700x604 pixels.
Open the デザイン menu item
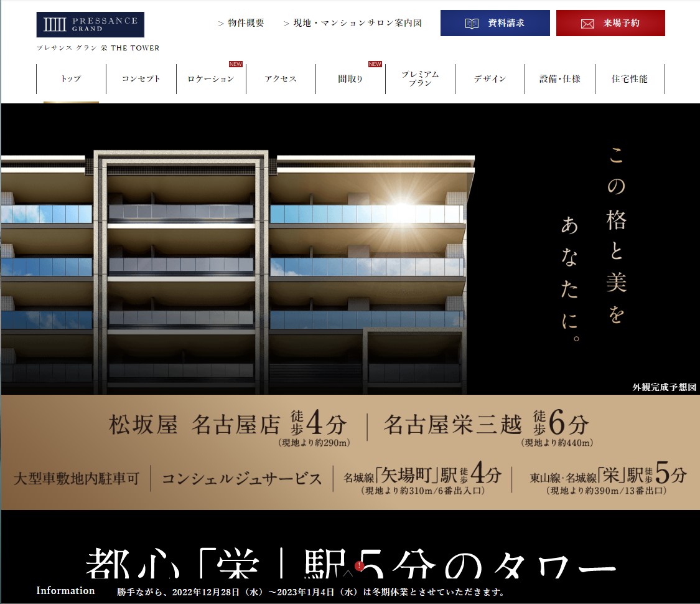(490, 79)
